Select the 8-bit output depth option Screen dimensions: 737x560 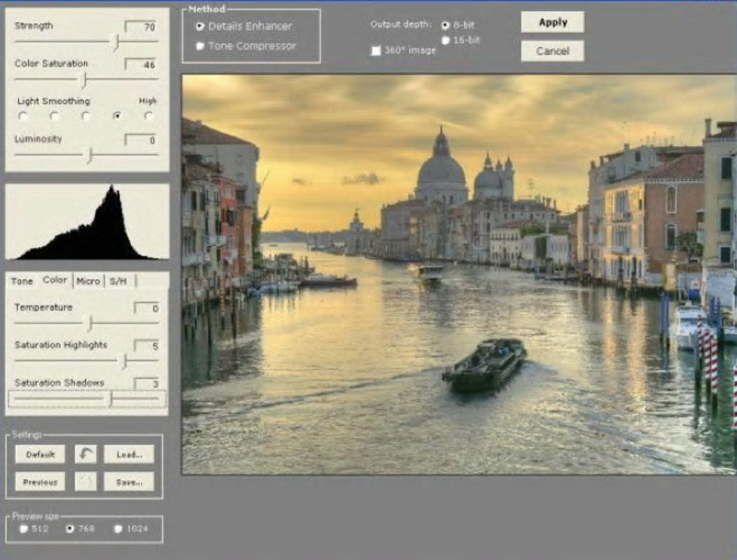coord(445,25)
